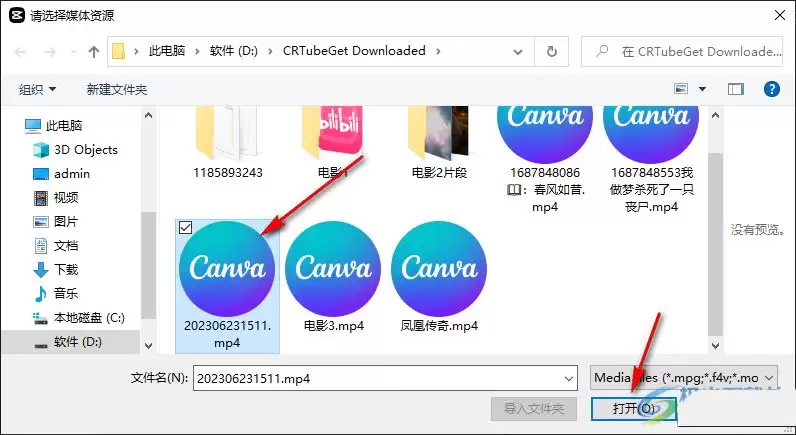Open view options dropdown arrow
This screenshot has height=435, width=796.
pyautogui.click(x=703, y=89)
